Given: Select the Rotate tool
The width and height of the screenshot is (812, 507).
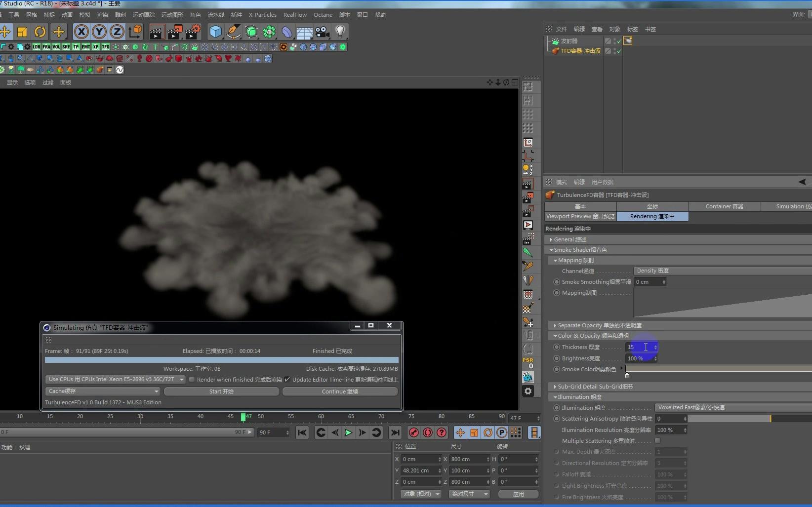Looking at the screenshot, I should click(x=40, y=32).
